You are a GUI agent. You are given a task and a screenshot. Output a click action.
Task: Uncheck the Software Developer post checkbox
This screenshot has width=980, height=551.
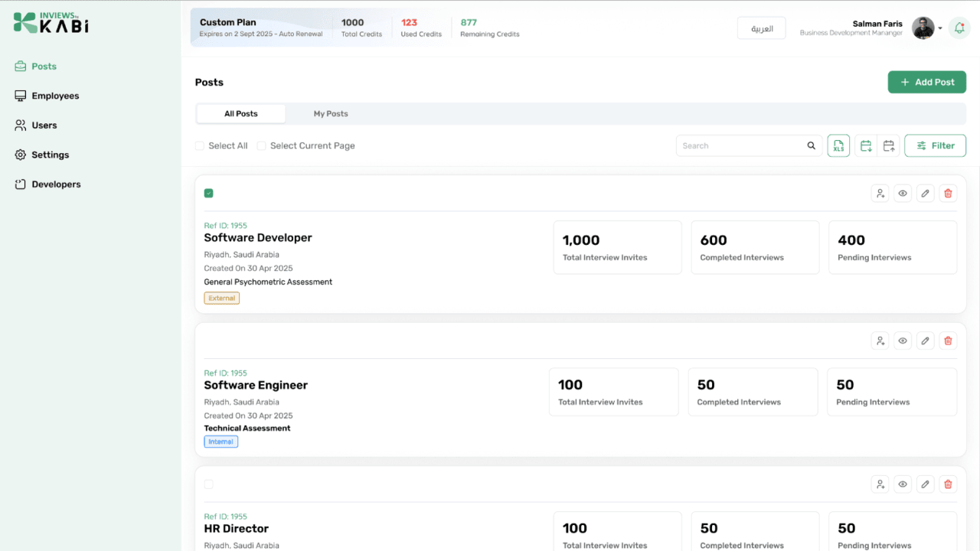pos(208,194)
